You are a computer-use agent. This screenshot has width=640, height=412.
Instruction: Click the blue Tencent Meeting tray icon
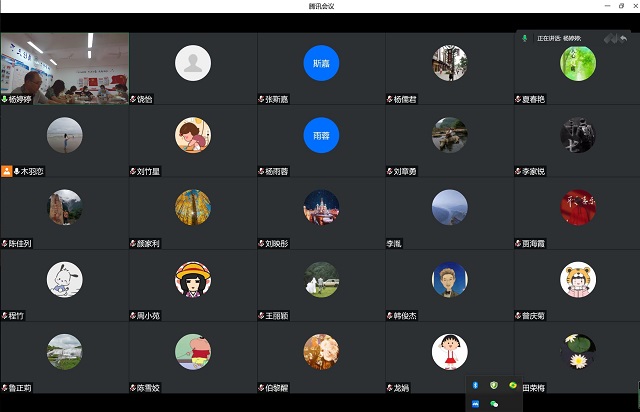[x=476, y=403]
